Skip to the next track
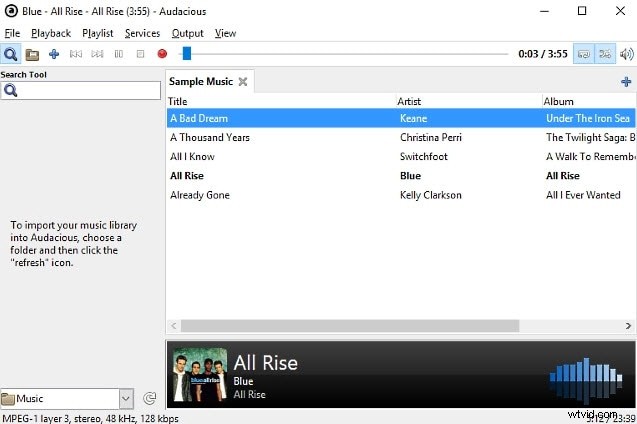Screen dimensions: 637x424 click(x=97, y=54)
